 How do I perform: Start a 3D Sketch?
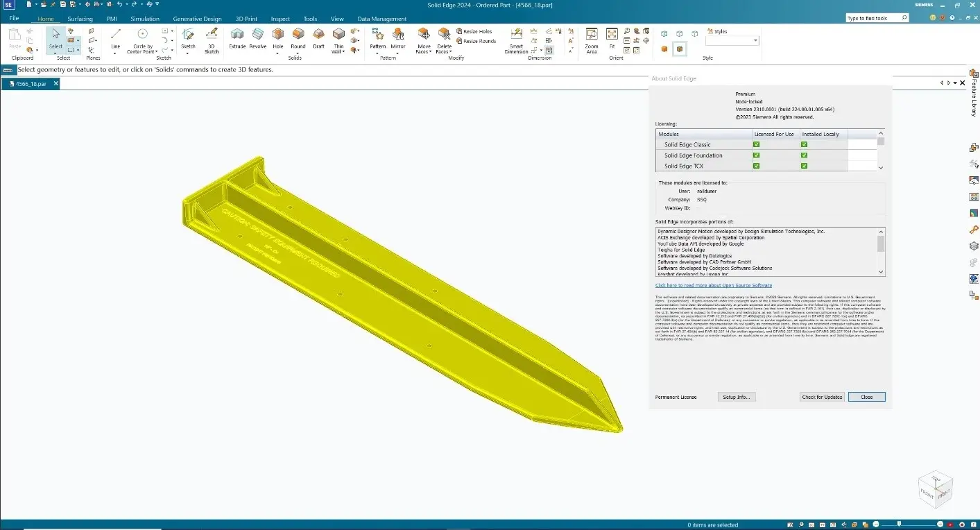pyautogui.click(x=212, y=40)
